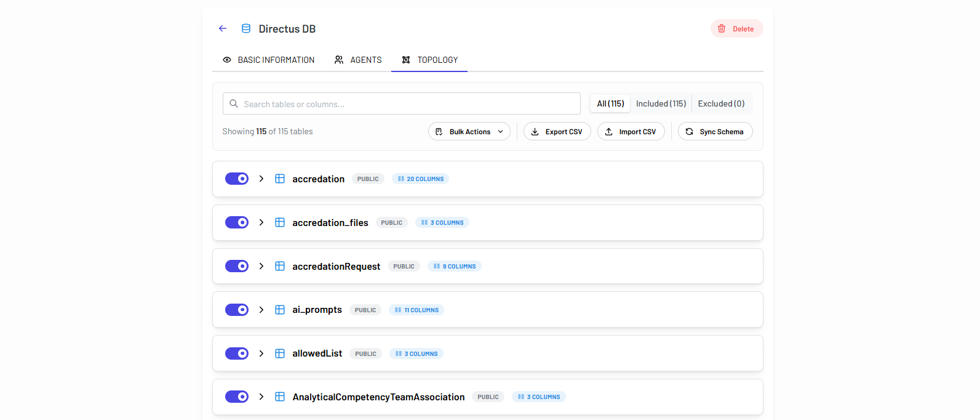Click the AnalyticalCompetencyTeamAssociation table name
980x420 pixels.
click(x=379, y=397)
